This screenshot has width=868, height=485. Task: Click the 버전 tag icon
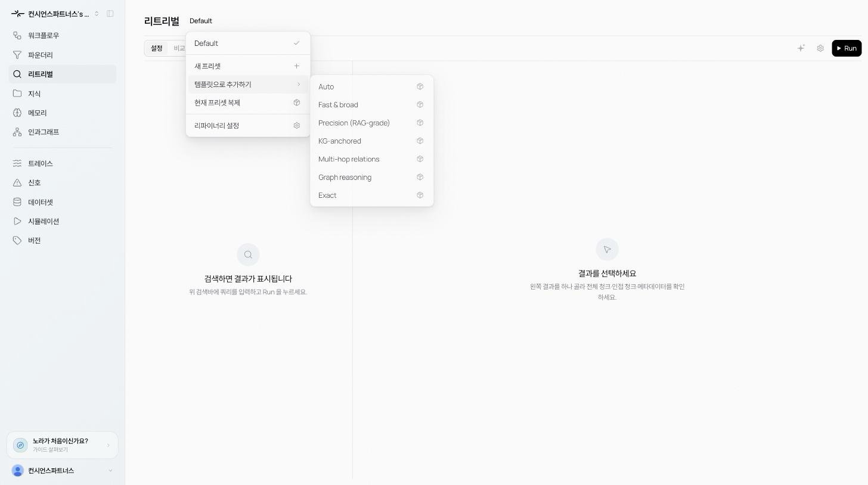(17, 240)
